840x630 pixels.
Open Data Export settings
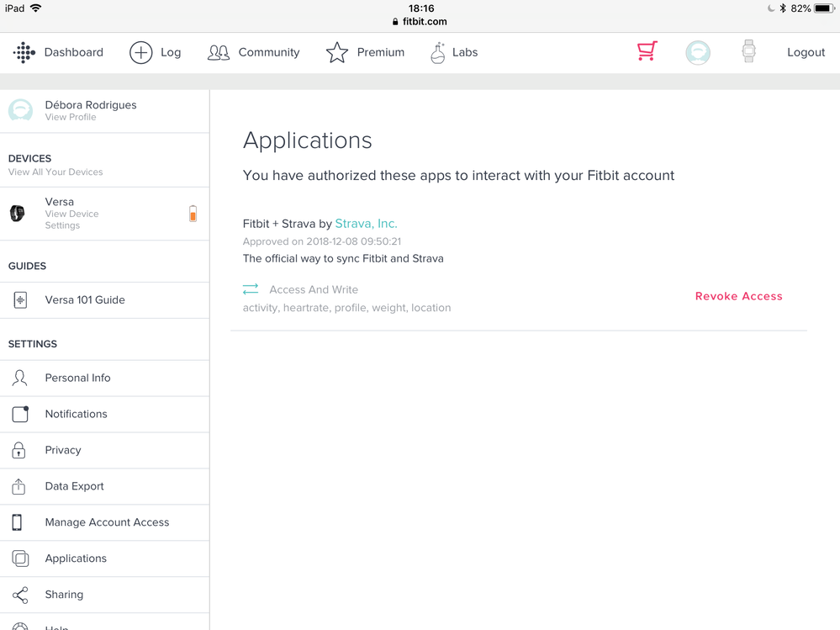click(x=104, y=486)
